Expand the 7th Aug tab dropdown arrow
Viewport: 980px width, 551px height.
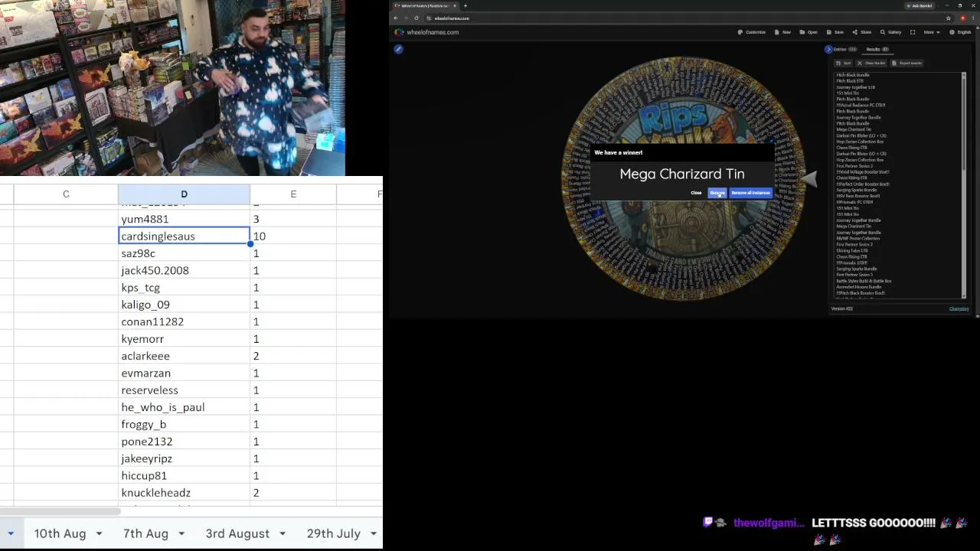click(x=181, y=533)
